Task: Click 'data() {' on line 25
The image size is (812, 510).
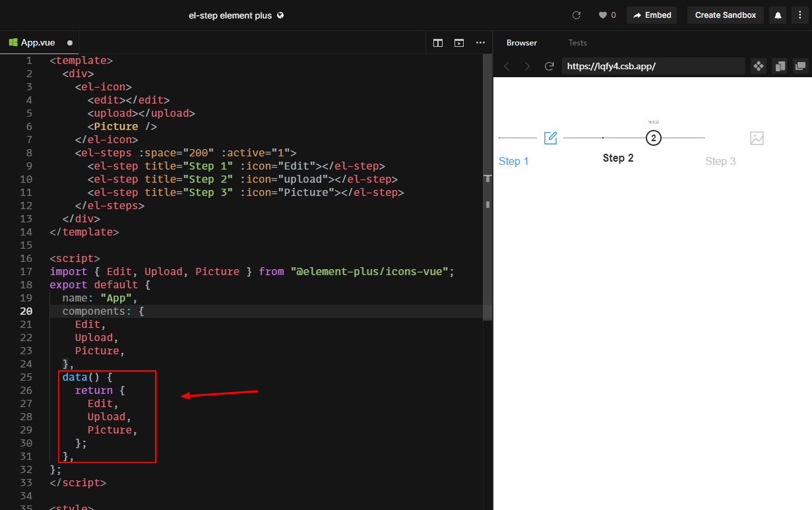Action: pyautogui.click(x=88, y=377)
